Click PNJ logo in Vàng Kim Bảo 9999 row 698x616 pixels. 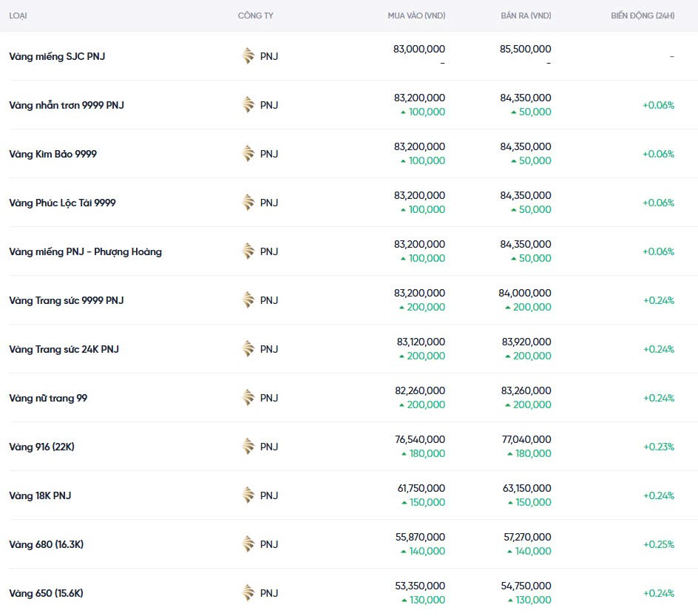point(248,154)
